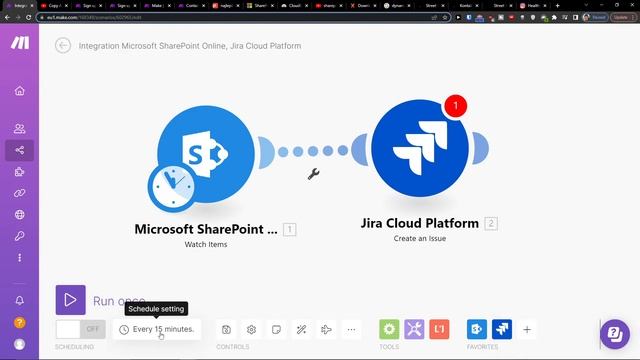Open the Make logo home link
This screenshot has height=360, width=640.
(x=20, y=42)
